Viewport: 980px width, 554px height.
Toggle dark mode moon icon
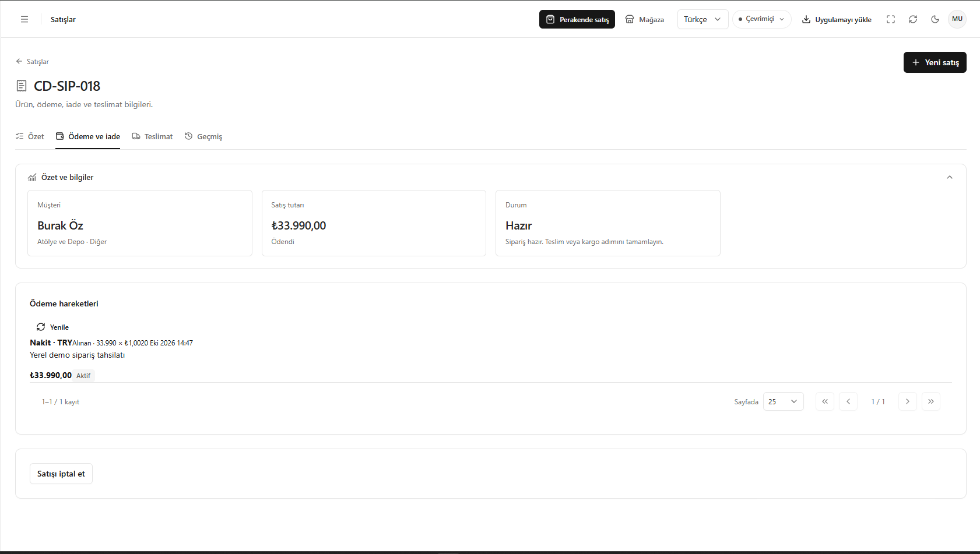(935, 19)
